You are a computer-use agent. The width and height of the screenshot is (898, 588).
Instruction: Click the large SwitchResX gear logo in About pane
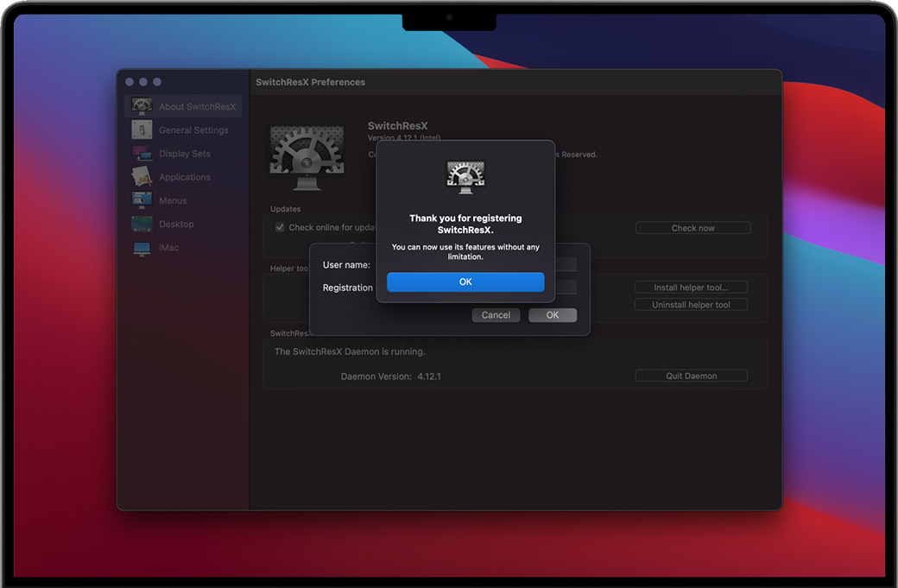pos(307,157)
